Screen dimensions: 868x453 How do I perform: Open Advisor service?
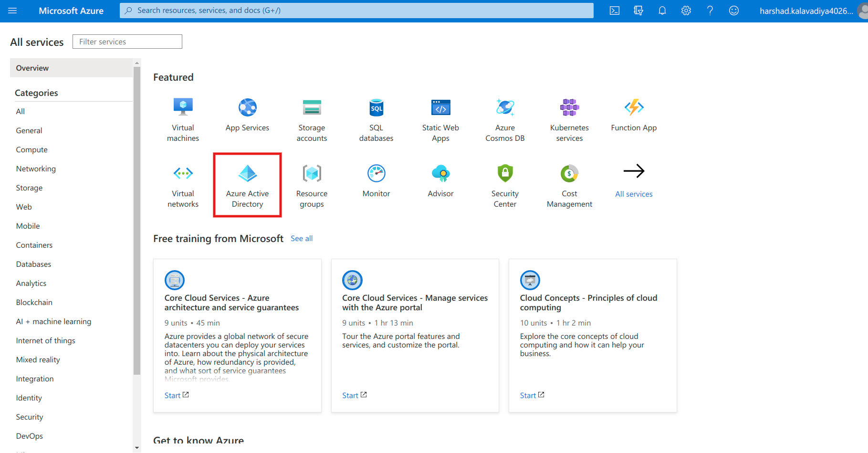[440, 180]
